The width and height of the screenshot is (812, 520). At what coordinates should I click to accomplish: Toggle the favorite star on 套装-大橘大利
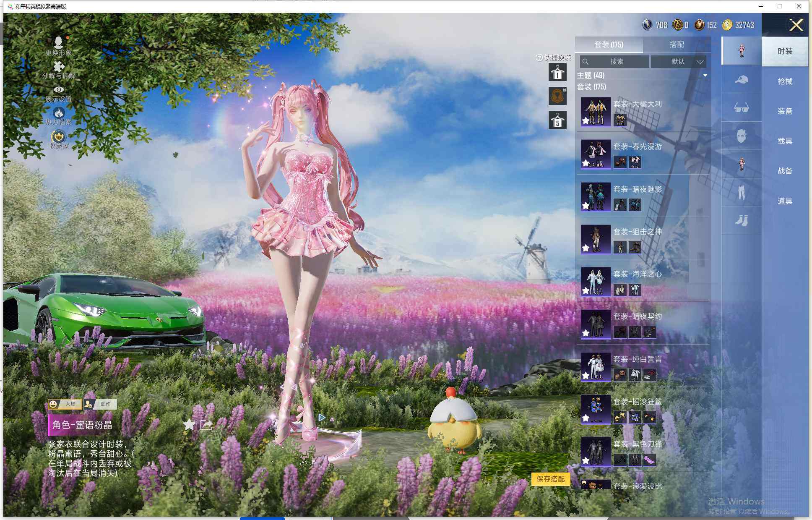coord(586,121)
